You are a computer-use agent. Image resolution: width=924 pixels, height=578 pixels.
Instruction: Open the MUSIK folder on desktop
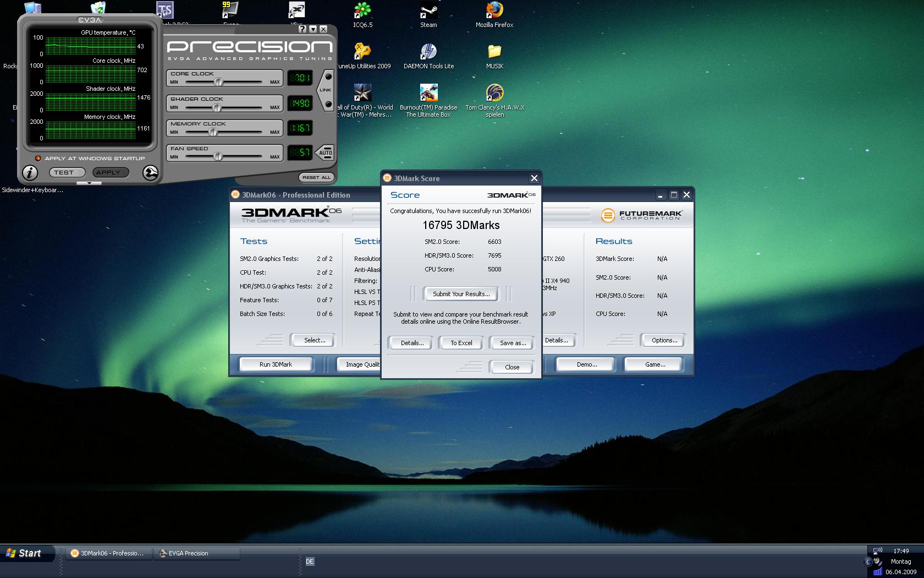494,56
